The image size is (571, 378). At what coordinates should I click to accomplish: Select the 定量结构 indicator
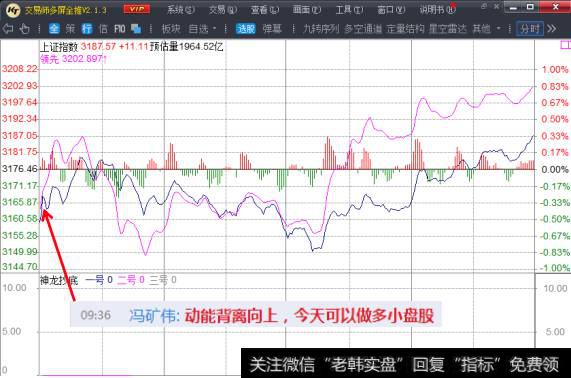point(405,29)
